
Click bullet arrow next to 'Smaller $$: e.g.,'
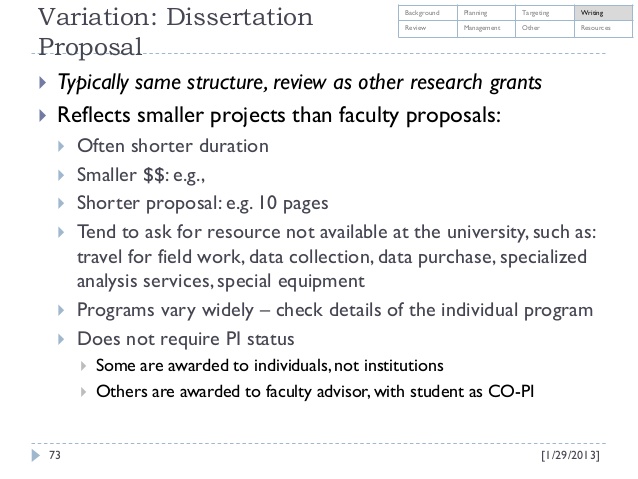coord(61,175)
